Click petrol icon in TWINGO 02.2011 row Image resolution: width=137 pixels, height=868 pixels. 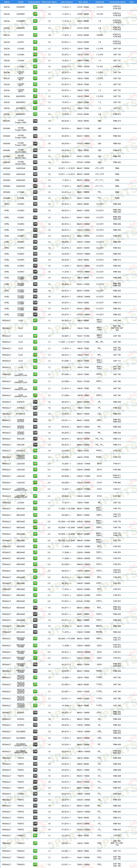[x=35, y=864]
